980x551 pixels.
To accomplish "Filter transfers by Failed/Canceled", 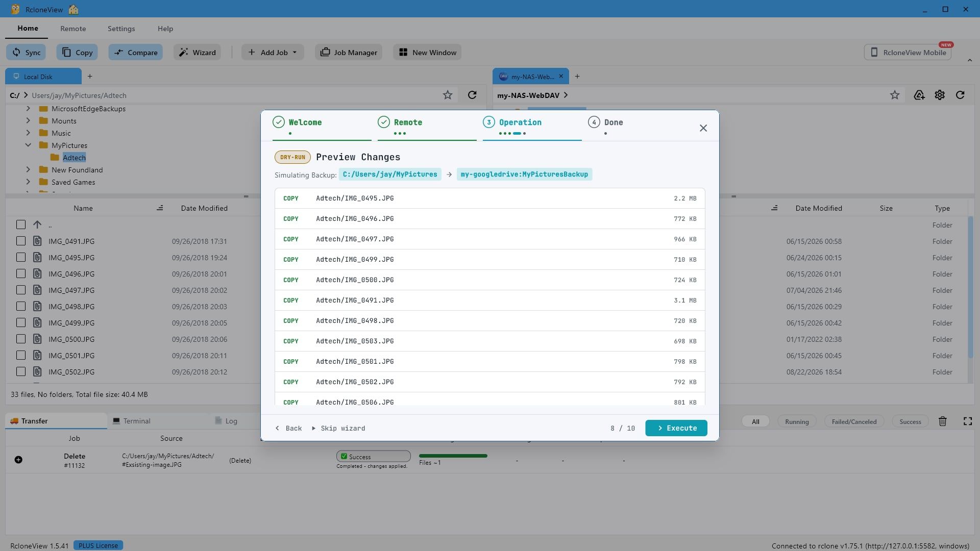I will 854,421.
